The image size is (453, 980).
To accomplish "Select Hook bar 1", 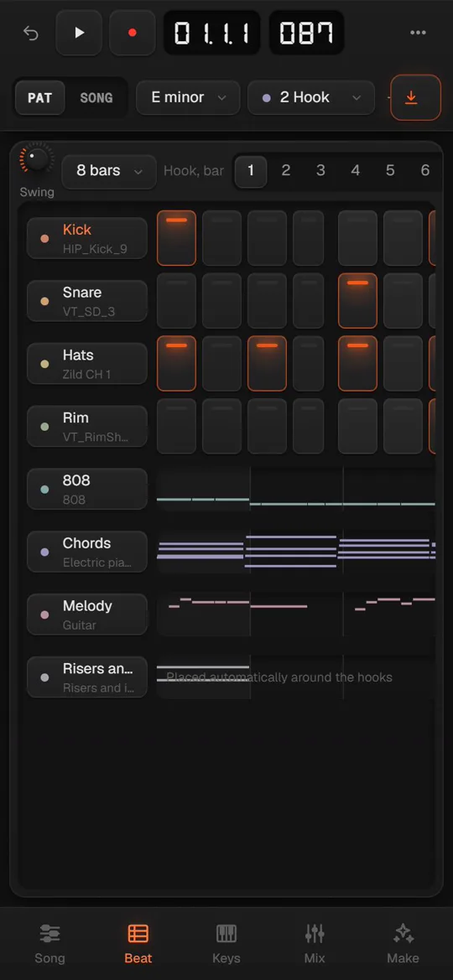I will tap(251, 171).
